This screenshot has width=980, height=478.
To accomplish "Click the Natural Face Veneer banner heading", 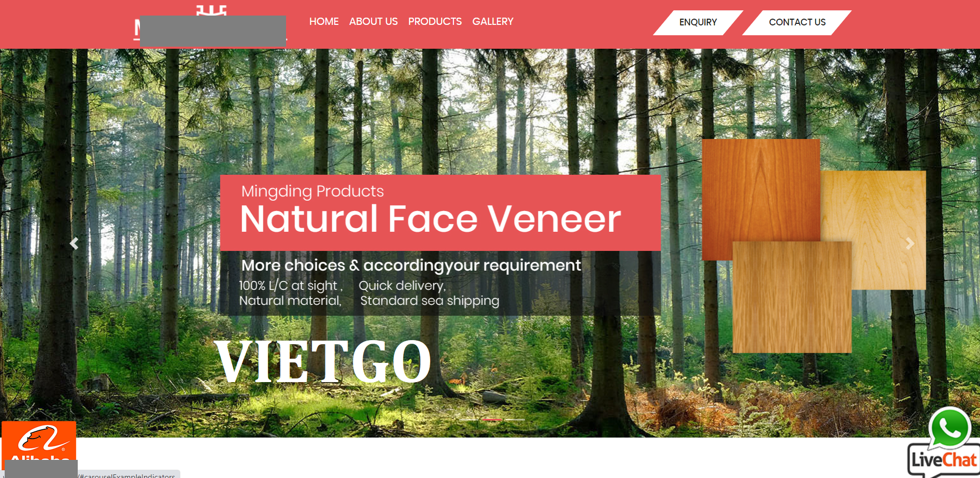I will click(430, 219).
